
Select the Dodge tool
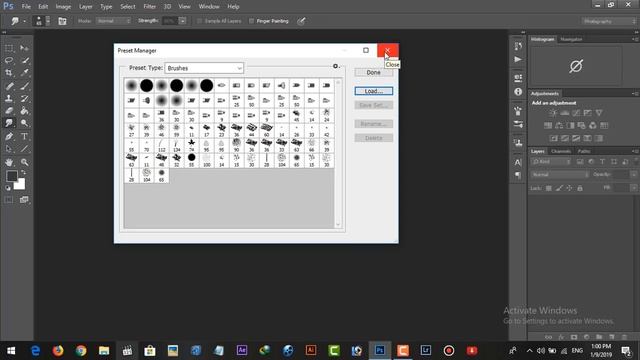(24, 123)
